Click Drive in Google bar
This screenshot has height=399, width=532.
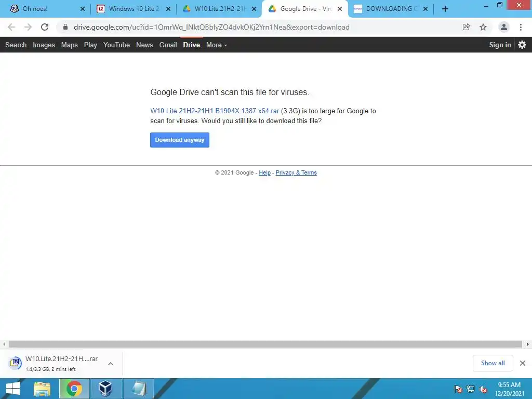point(191,45)
